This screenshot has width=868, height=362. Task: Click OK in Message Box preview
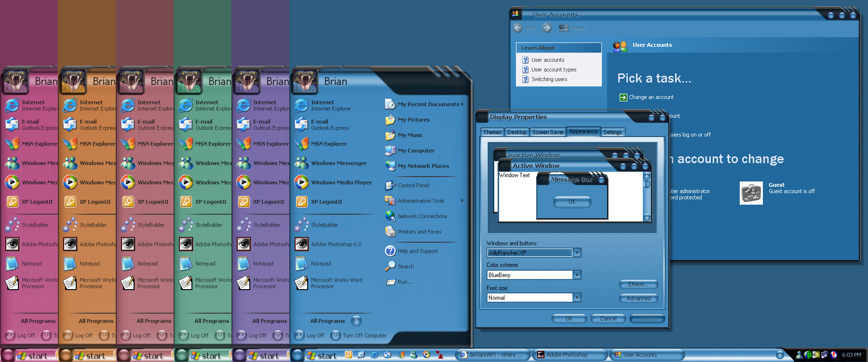tap(572, 202)
